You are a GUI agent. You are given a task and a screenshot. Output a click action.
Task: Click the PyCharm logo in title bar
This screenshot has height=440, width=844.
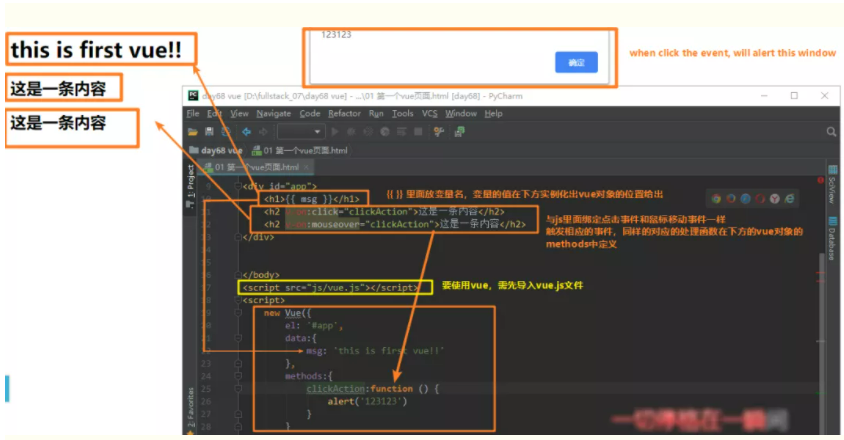click(x=193, y=96)
